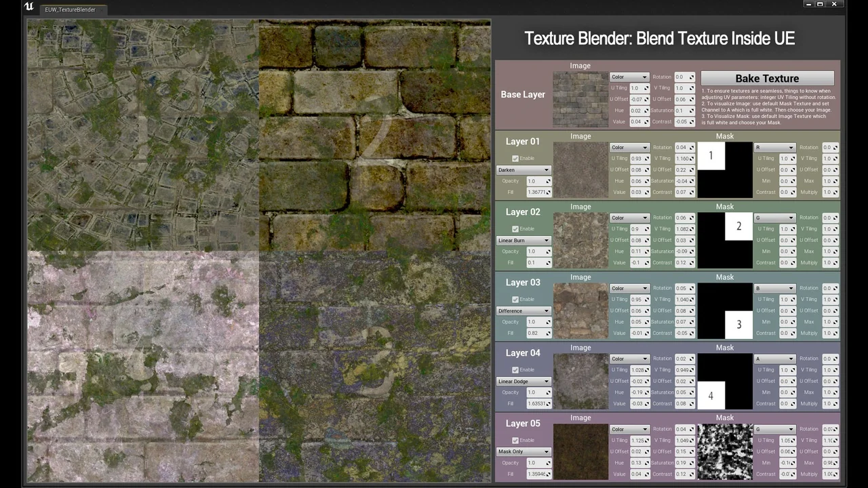Viewport: 868px width, 488px height.
Task: Toggle the Layer 03 Enable checkbox
Action: pyautogui.click(x=515, y=300)
